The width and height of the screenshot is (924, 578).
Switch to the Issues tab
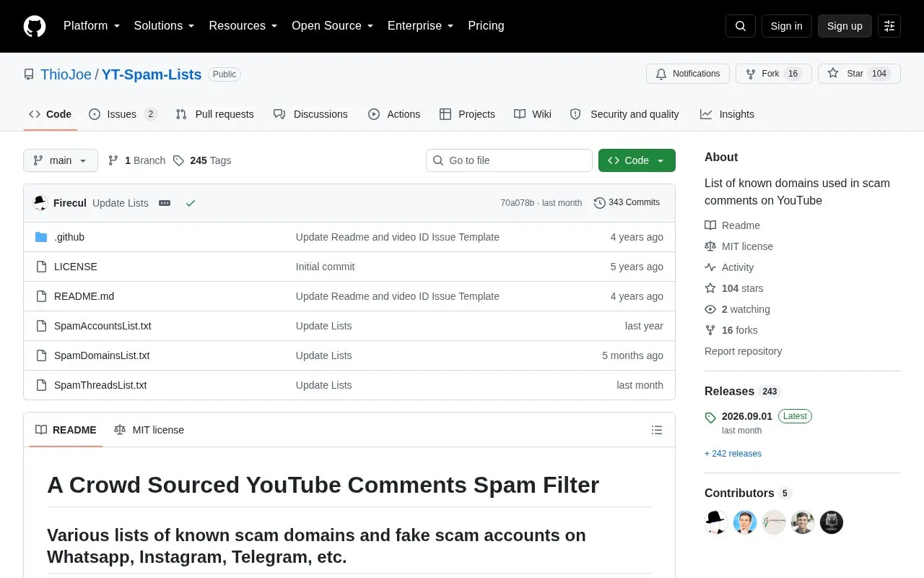click(123, 114)
